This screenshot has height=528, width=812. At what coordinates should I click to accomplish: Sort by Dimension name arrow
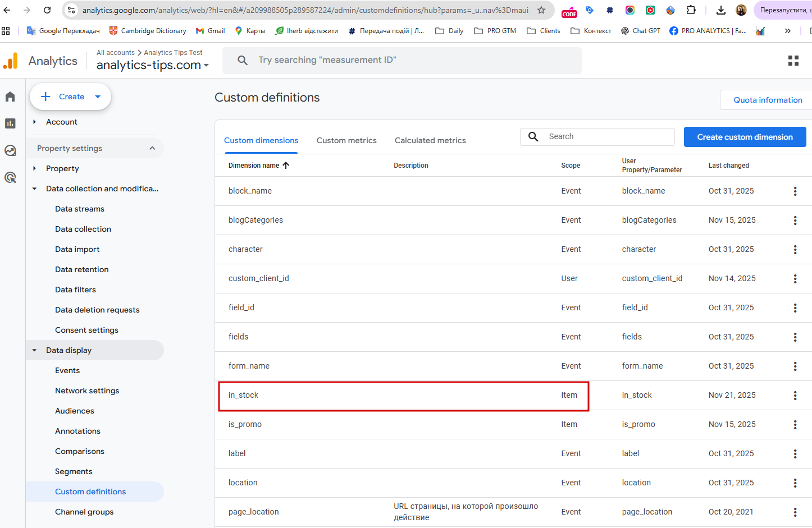pyautogui.click(x=286, y=166)
